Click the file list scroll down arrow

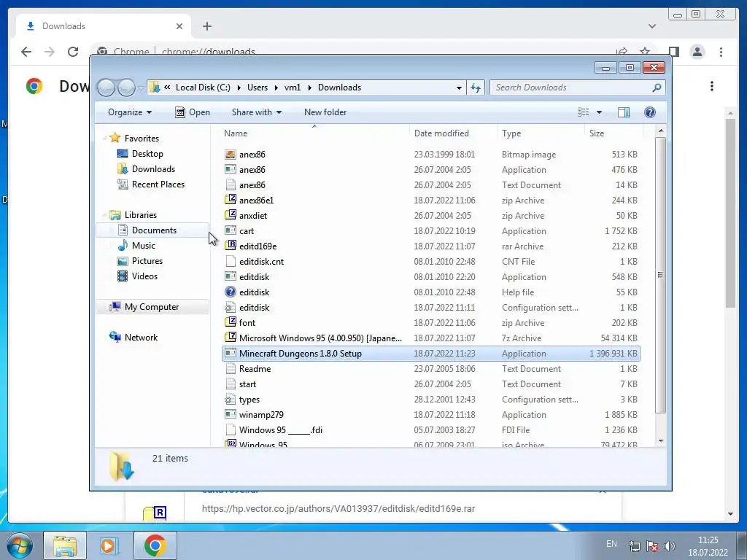660,441
